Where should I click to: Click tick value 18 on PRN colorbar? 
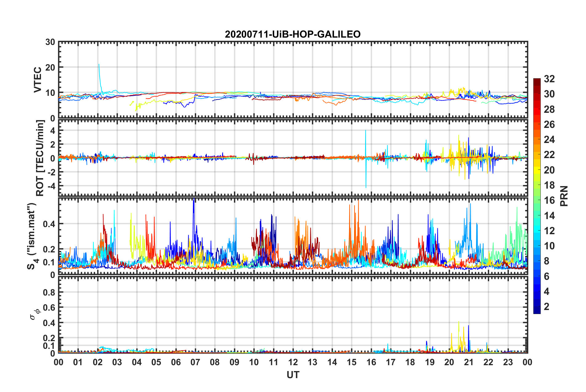549,185
